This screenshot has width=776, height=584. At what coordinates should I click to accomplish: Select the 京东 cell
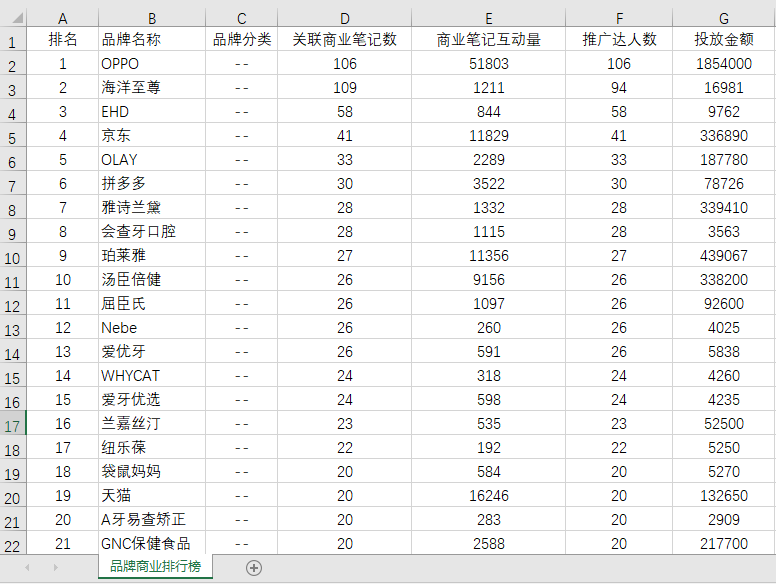pyautogui.click(x=152, y=136)
